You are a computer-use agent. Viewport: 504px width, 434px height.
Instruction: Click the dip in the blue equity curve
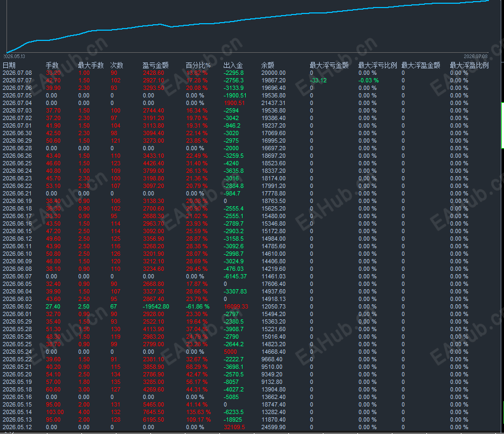pyautogui.click(x=171, y=27)
